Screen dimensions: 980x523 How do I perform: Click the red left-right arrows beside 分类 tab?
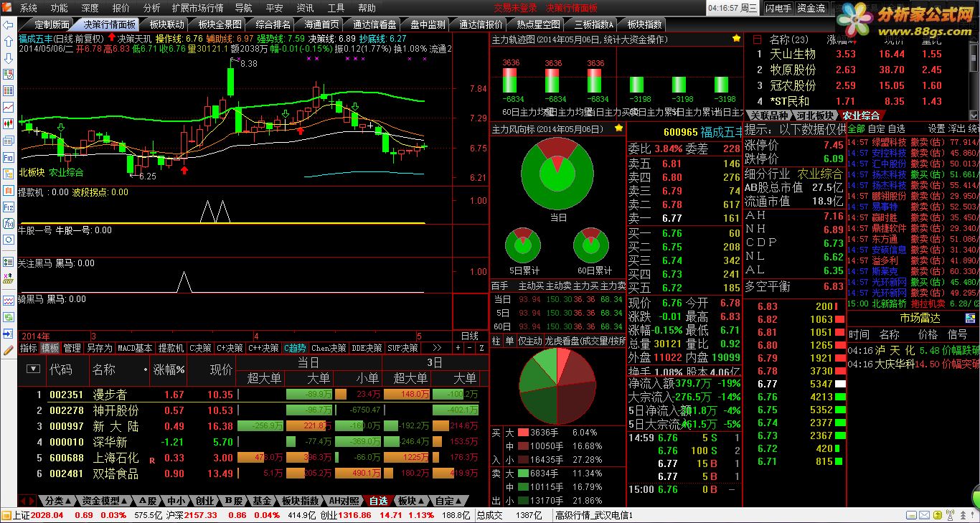(x=27, y=501)
